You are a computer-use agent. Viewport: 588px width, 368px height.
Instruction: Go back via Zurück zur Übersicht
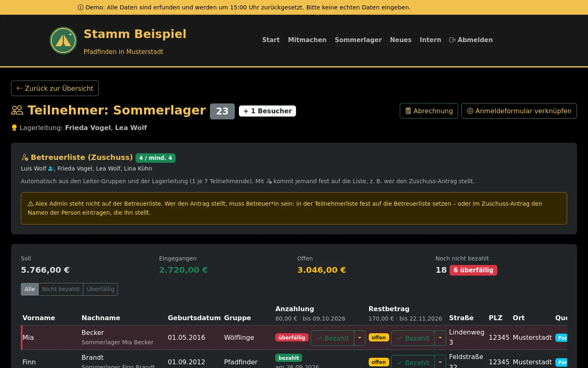coord(55,88)
